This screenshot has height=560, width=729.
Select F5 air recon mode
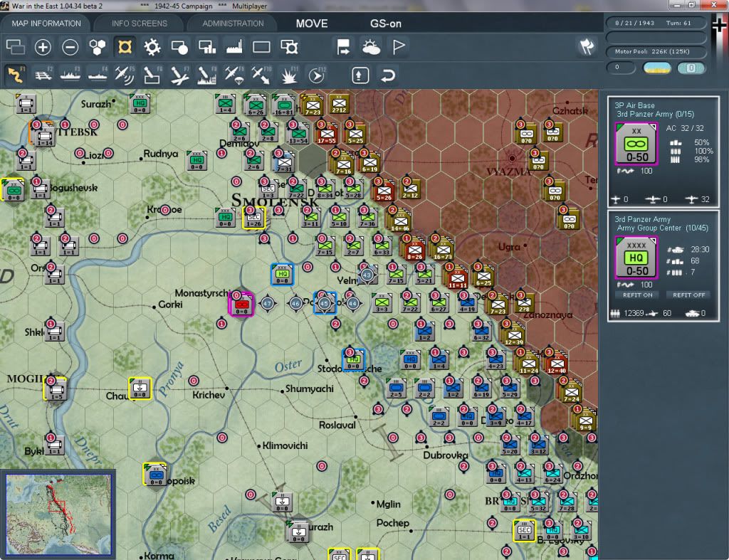[125, 75]
